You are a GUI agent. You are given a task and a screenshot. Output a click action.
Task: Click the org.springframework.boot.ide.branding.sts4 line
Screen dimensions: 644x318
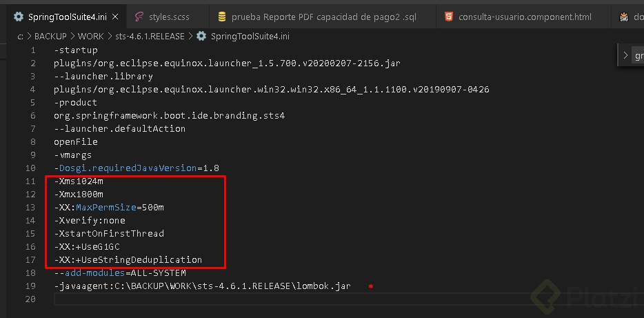pyautogui.click(x=169, y=115)
